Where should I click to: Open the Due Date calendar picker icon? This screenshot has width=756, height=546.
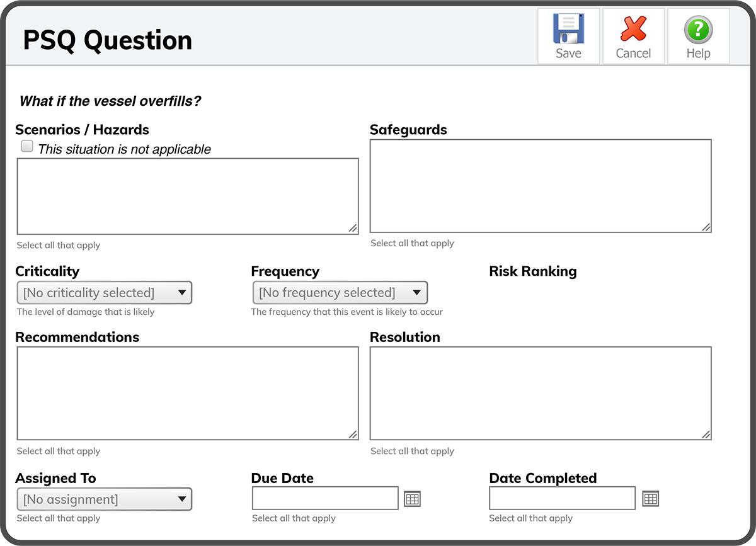coord(412,499)
